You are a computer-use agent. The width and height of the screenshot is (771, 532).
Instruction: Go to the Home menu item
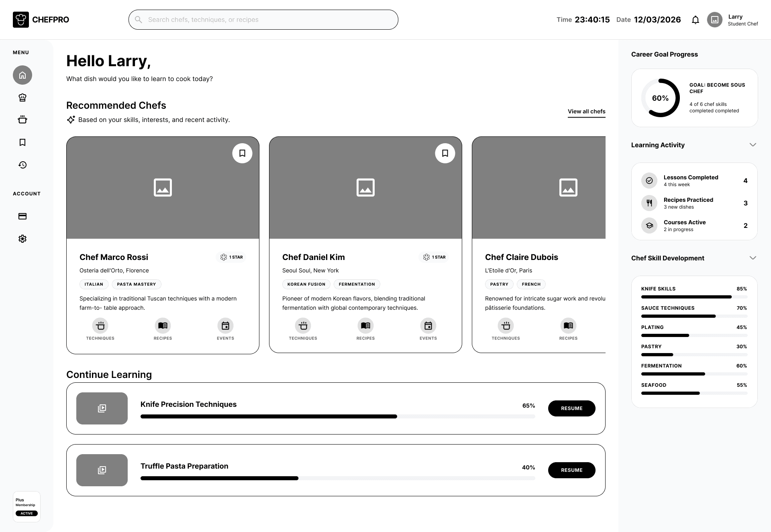(x=22, y=75)
